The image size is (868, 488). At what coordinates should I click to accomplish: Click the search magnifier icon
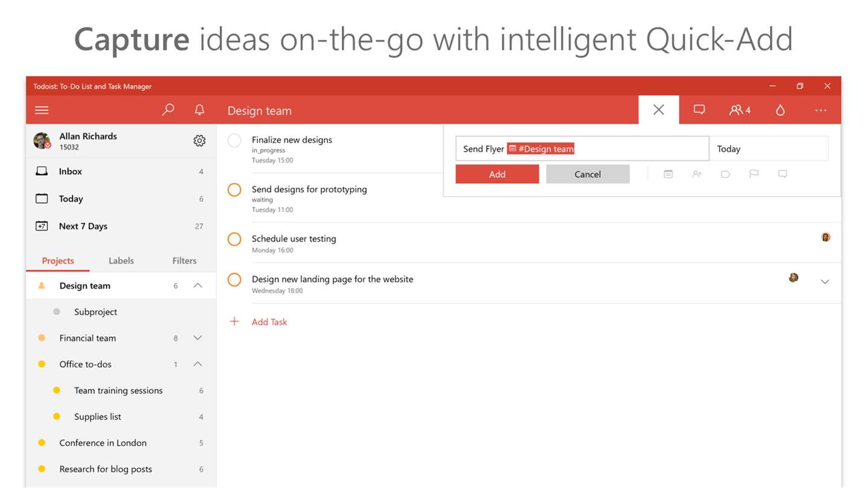[x=168, y=110]
